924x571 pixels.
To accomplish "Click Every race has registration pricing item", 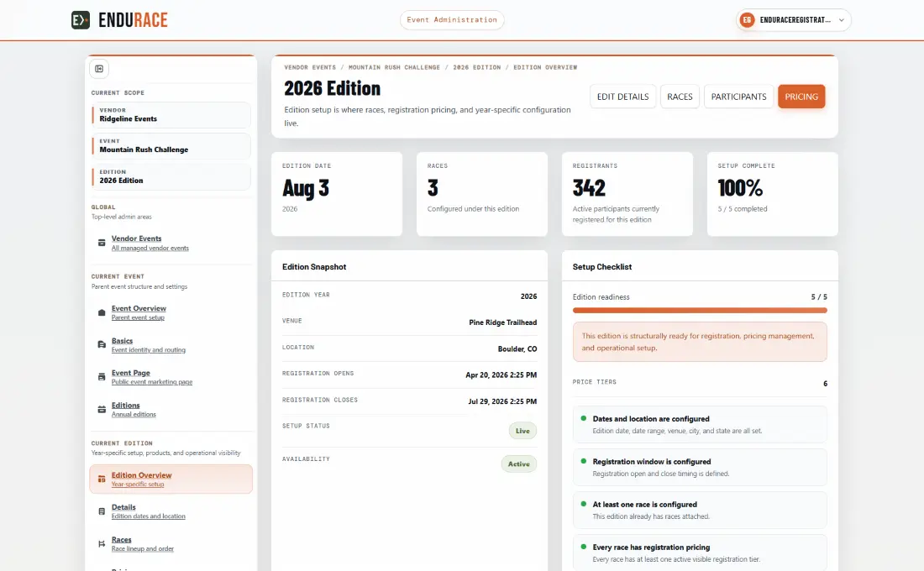I will tap(700, 553).
